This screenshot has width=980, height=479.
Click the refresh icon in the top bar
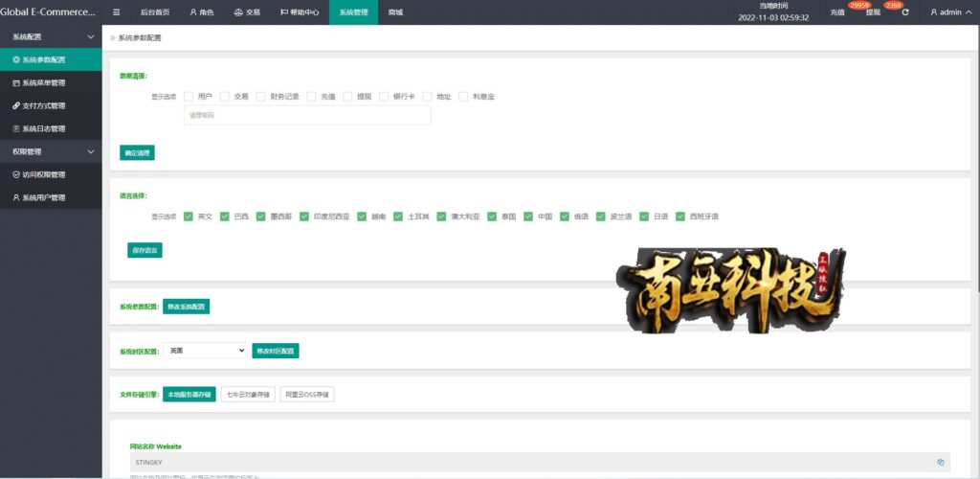click(x=905, y=11)
